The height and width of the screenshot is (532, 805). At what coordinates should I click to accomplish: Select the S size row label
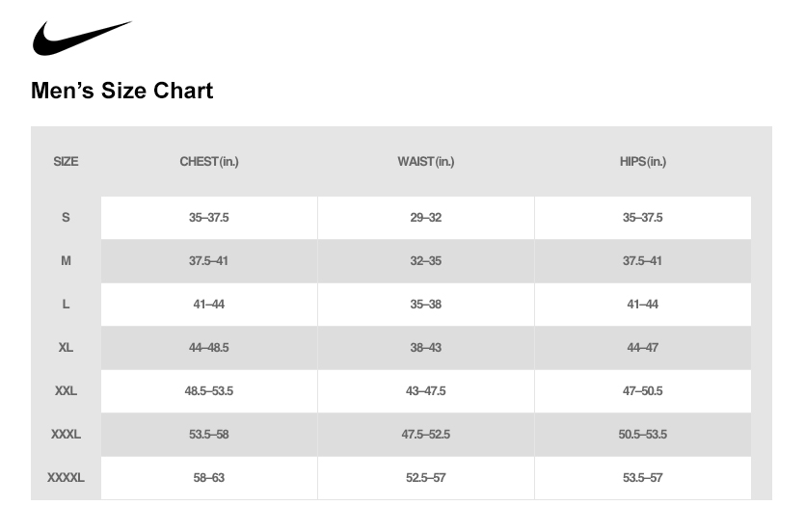tap(66, 218)
